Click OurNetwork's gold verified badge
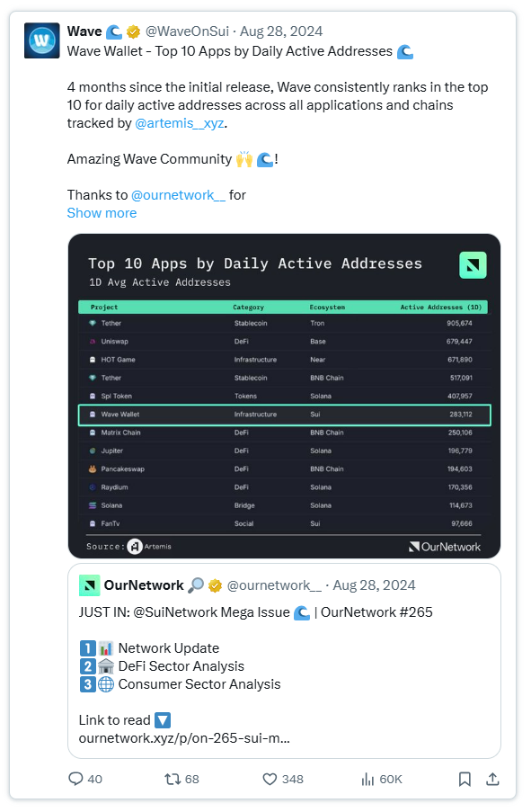This screenshot has width=531, height=812. (215, 585)
